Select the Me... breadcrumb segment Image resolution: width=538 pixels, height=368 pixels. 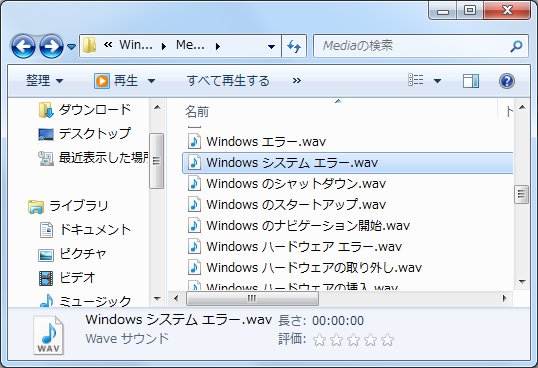190,45
